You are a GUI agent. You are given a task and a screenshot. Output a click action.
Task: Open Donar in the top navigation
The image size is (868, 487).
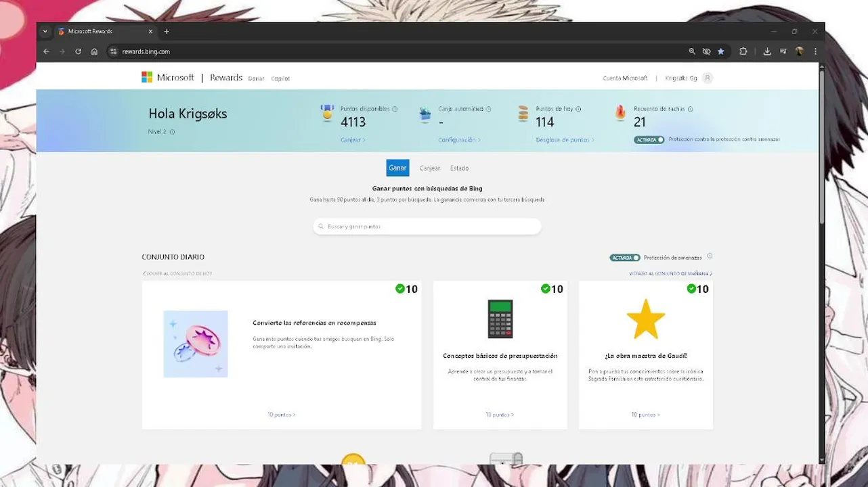click(256, 78)
